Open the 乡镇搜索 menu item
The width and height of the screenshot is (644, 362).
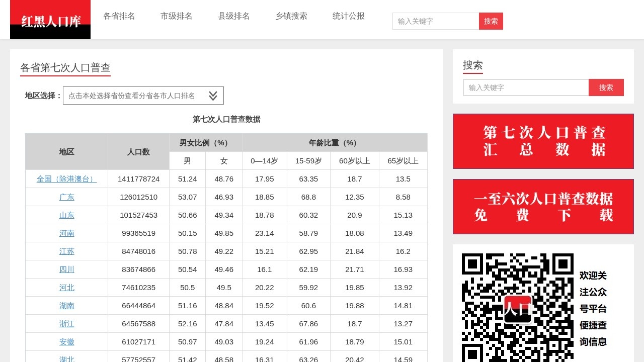[291, 16]
